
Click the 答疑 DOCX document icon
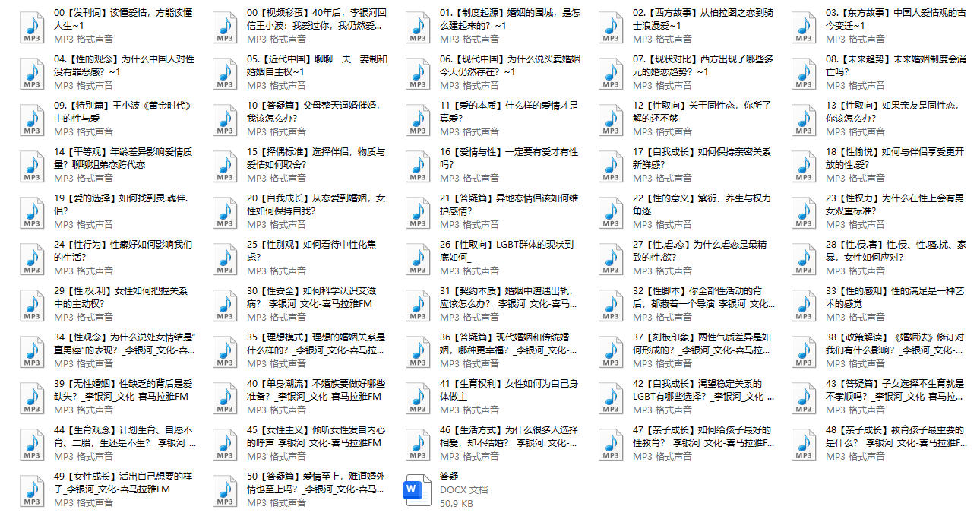pos(418,490)
